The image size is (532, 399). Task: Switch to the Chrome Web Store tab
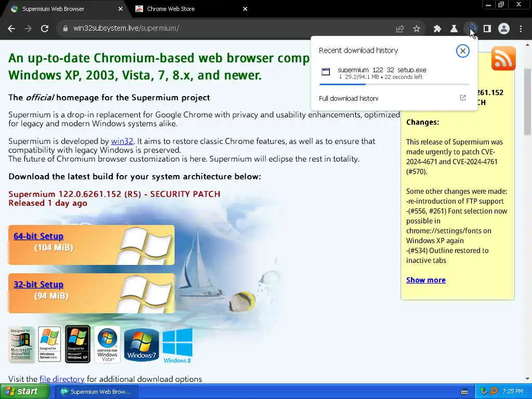[189, 9]
